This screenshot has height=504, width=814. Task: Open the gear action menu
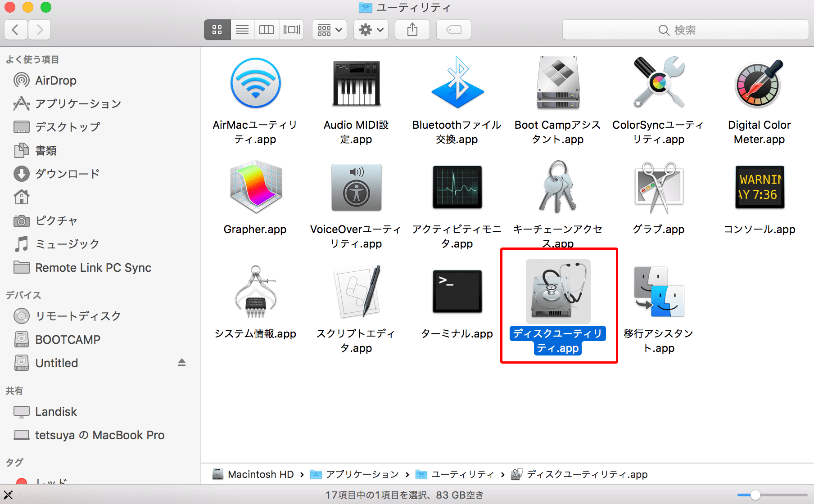tap(371, 30)
